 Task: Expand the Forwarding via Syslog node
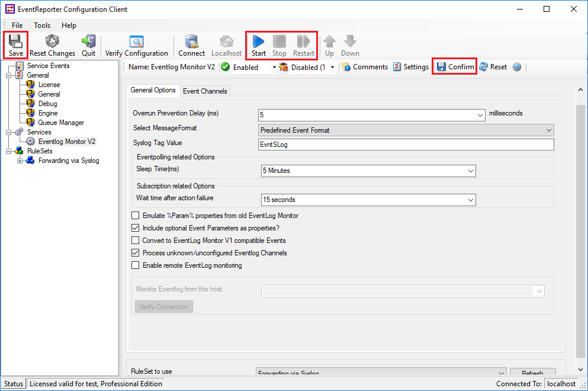pyautogui.click(x=20, y=161)
